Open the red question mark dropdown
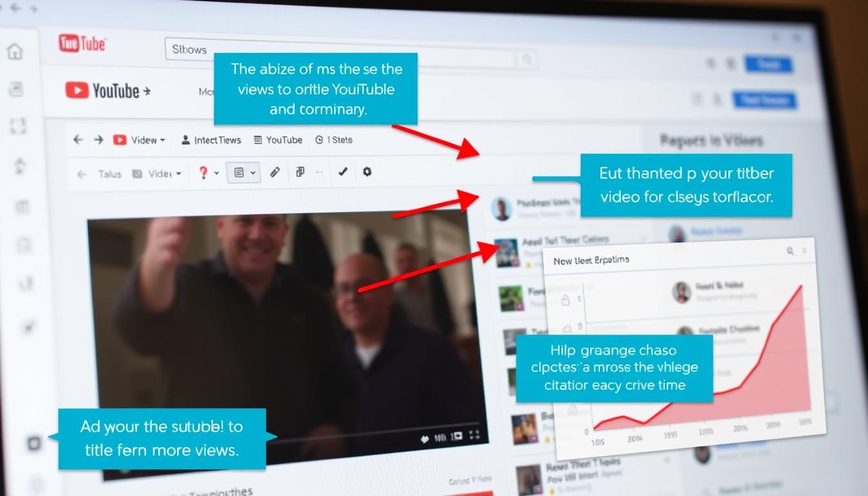The height and width of the screenshot is (496, 868). [208, 172]
